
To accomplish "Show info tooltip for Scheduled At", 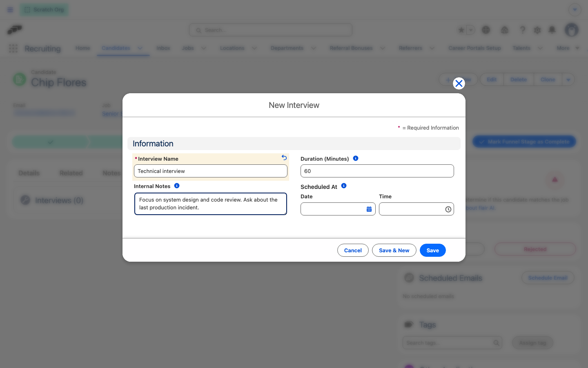I will [344, 186].
